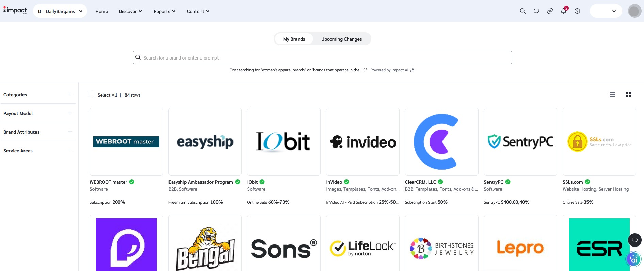The image size is (644, 271).
Task: Click 'Subscription 200%' payout text
Action: click(107, 202)
